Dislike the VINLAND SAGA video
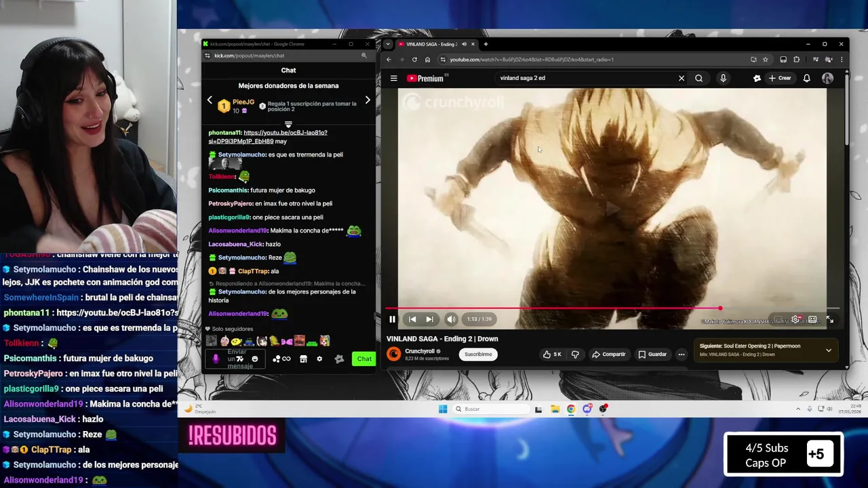 pos(575,354)
